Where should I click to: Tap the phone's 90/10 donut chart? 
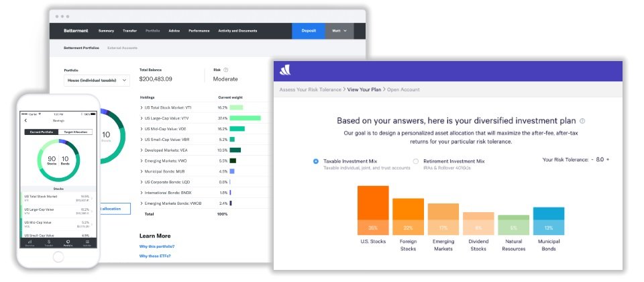58,160
